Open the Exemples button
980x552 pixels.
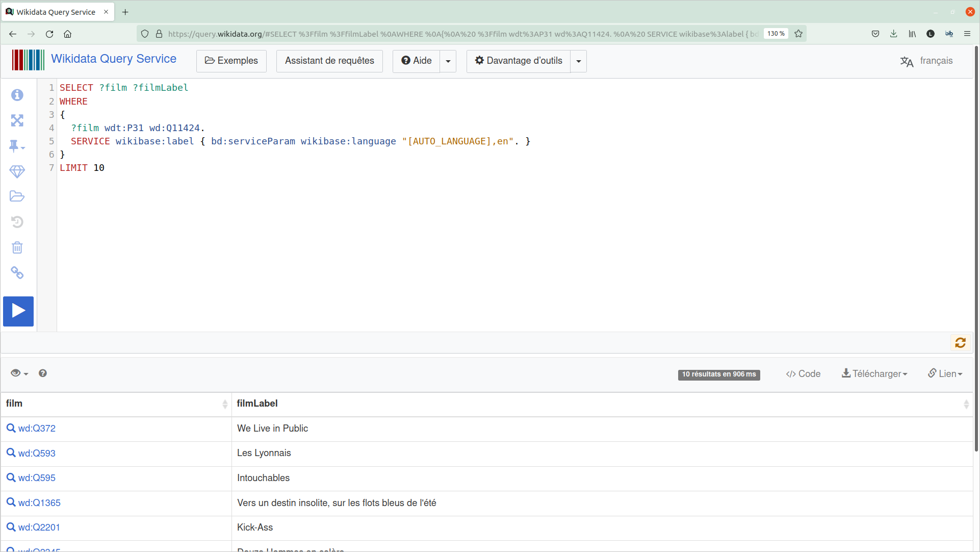pos(231,61)
